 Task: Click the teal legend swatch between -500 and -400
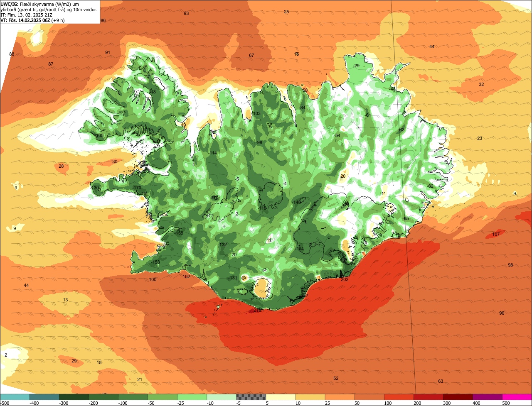pyautogui.click(x=15, y=397)
